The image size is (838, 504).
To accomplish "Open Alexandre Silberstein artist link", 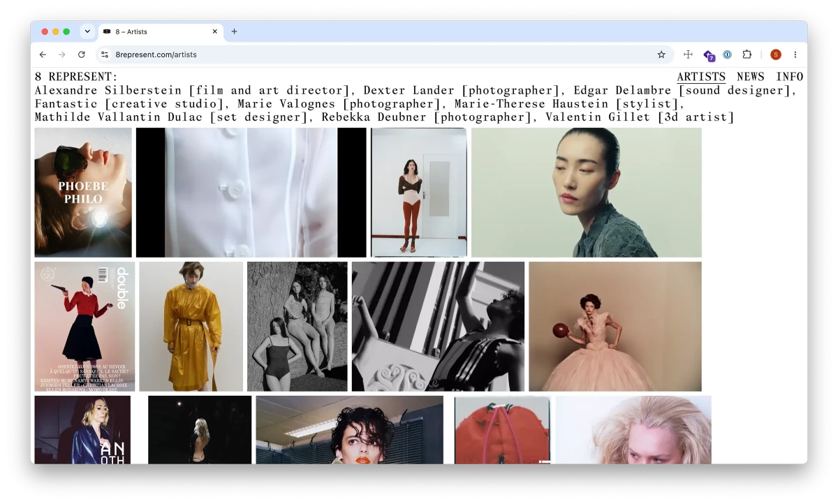I will click(193, 90).
